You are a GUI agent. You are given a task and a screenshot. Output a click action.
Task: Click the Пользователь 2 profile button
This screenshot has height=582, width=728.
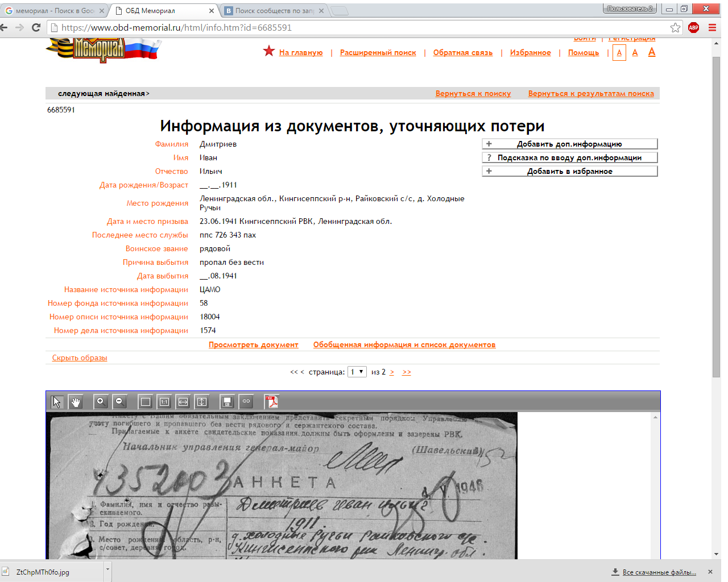tap(630, 9)
